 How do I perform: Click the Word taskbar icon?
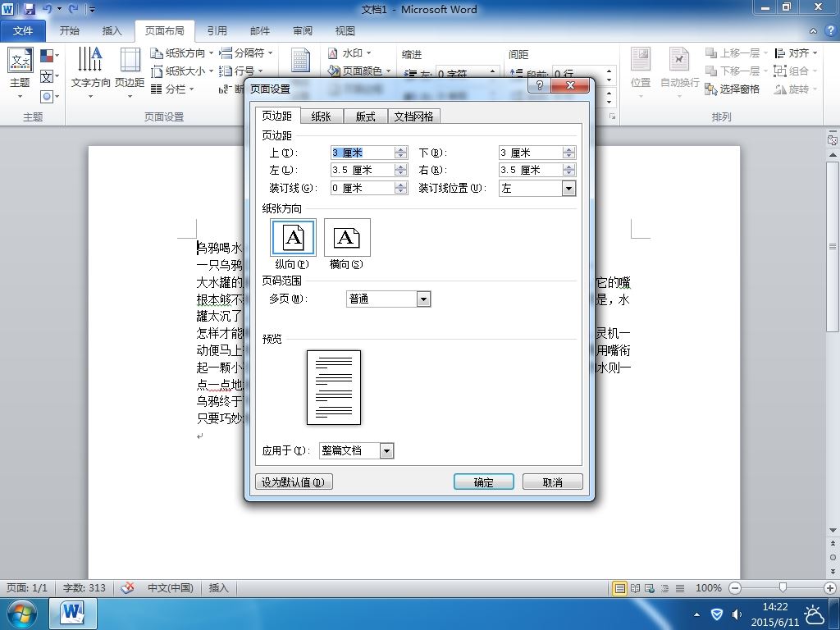coord(73,614)
